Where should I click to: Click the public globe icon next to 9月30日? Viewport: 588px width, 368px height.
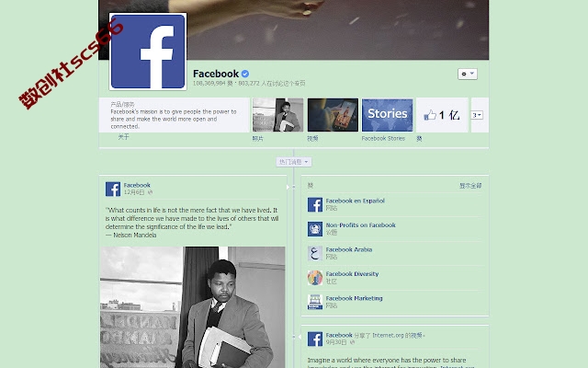pyautogui.click(x=352, y=342)
